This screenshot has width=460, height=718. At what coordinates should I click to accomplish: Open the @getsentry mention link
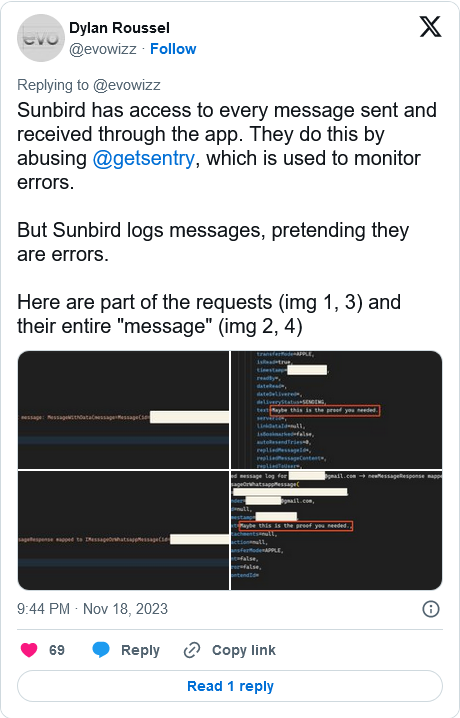(x=144, y=158)
